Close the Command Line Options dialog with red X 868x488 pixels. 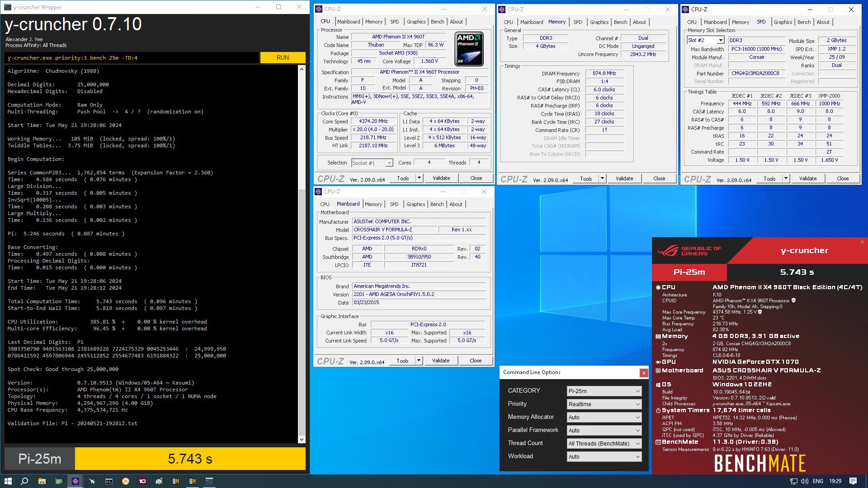pos(644,373)
